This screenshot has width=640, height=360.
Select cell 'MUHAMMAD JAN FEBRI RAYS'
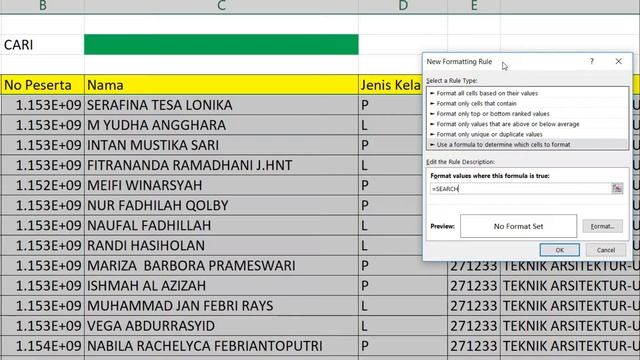tap(221, 305)
